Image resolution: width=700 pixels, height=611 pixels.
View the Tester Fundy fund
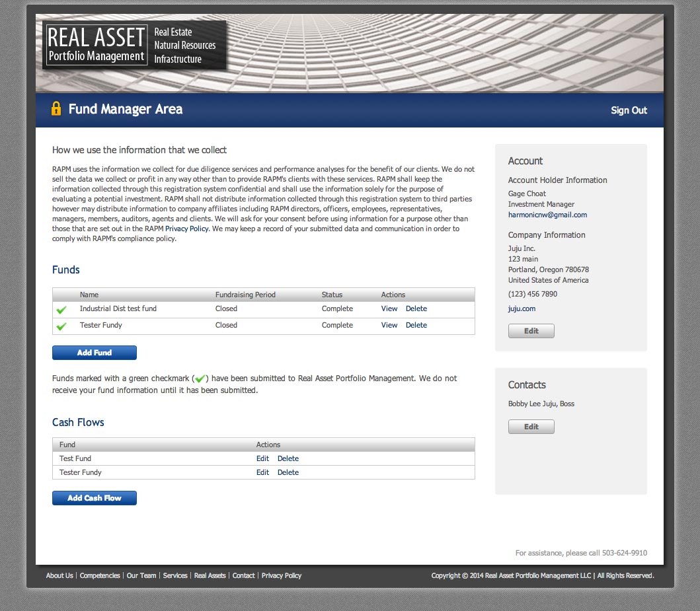[x=389, y=326]
